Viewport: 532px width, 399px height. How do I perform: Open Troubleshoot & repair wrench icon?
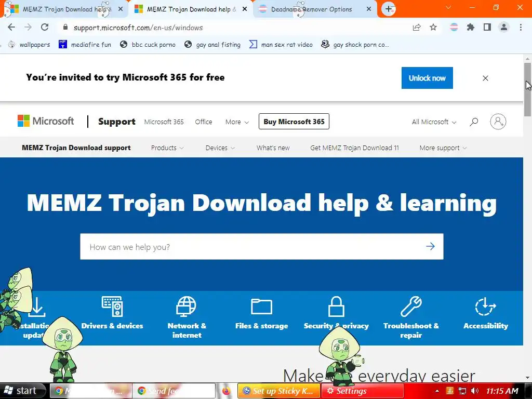tap(411, 306)
